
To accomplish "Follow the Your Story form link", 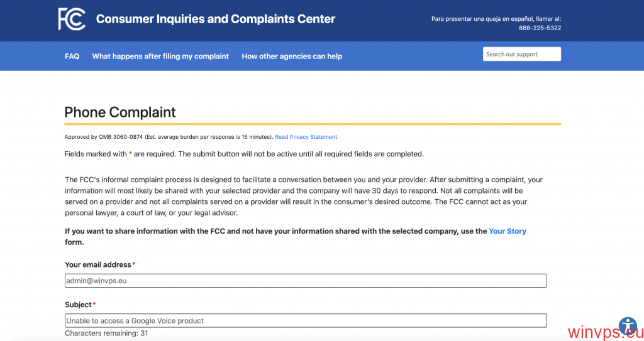I will click(x=507, y=231).
